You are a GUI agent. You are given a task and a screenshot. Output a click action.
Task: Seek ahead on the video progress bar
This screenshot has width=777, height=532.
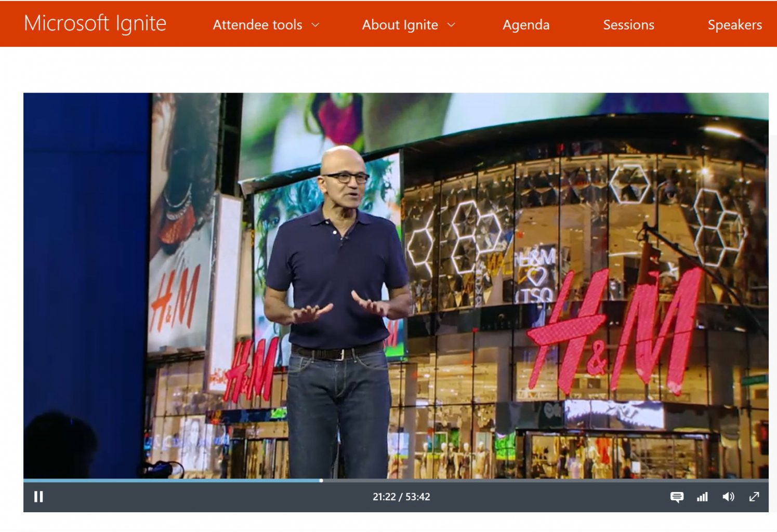point(520,481)
